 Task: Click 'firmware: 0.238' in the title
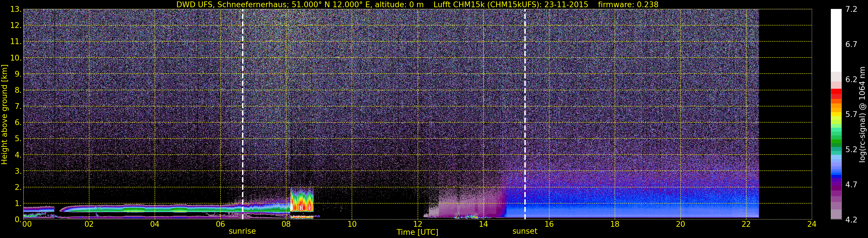click(x=628, y=5)
